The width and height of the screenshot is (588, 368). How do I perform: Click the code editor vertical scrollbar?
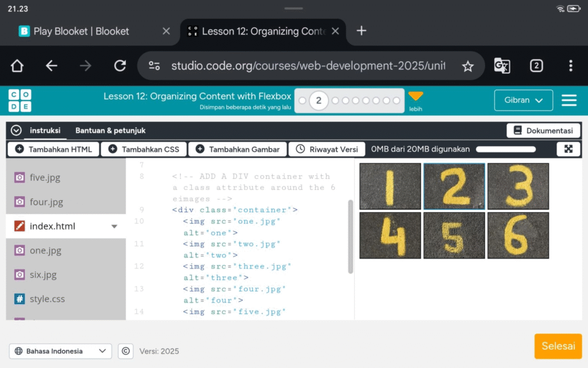(x=351, y=236)
